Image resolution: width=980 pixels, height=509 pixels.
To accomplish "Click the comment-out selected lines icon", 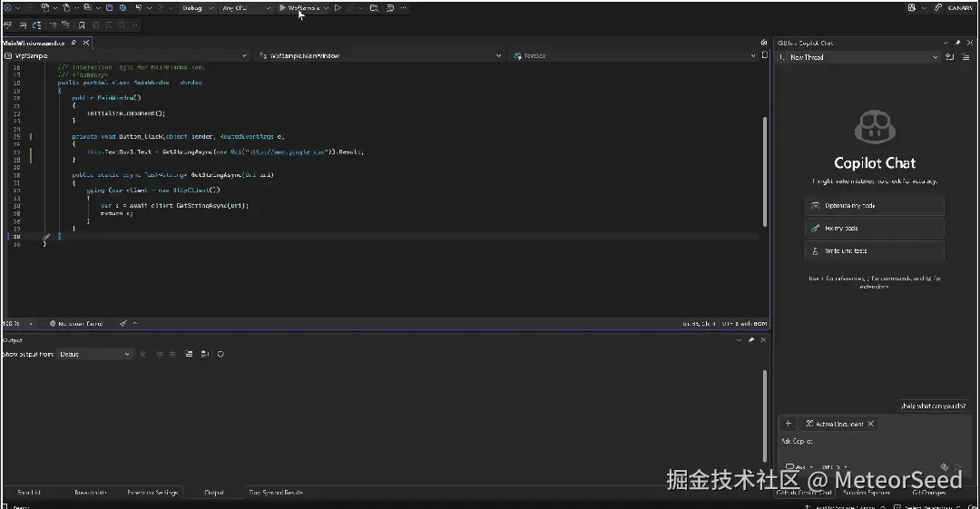I will click(53, 25).
